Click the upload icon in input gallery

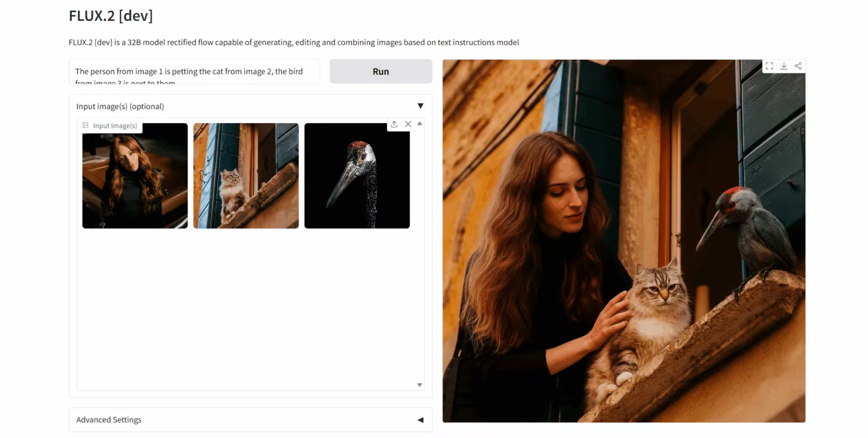tap(394, 124)
